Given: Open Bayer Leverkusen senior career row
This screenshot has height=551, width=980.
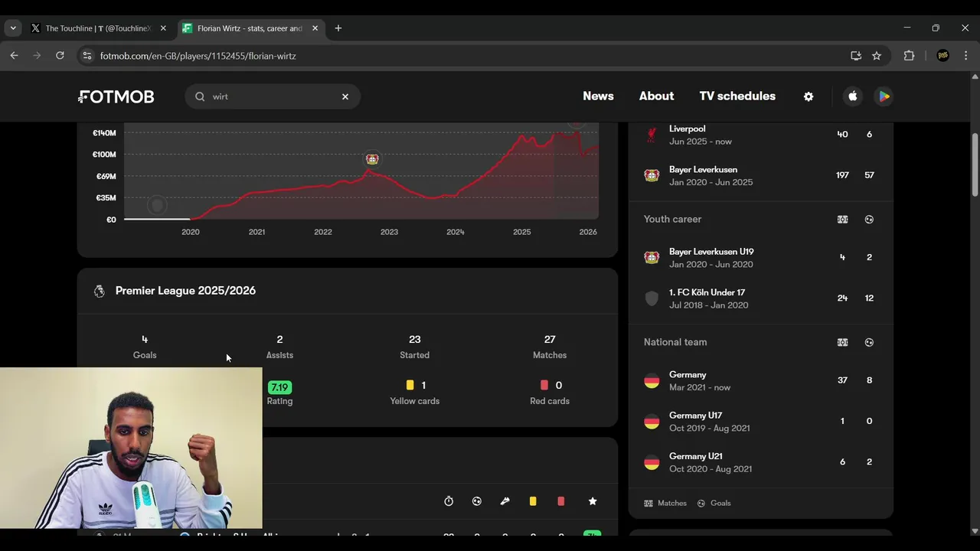Looking at the screenshot, I should 761,175.
